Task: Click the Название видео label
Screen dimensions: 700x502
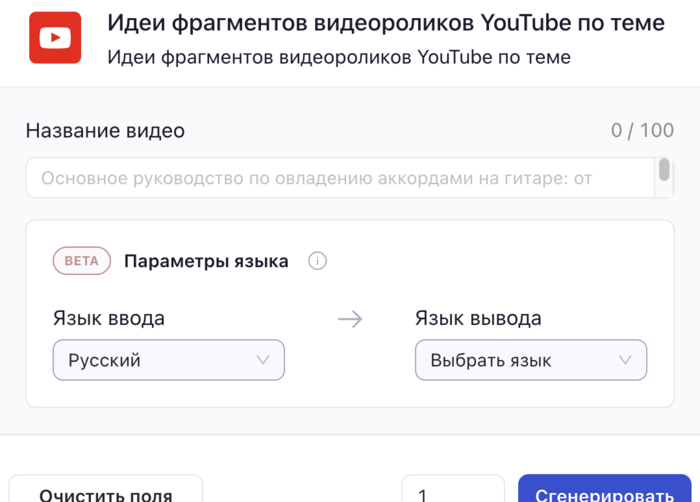Action: [105, 131]
